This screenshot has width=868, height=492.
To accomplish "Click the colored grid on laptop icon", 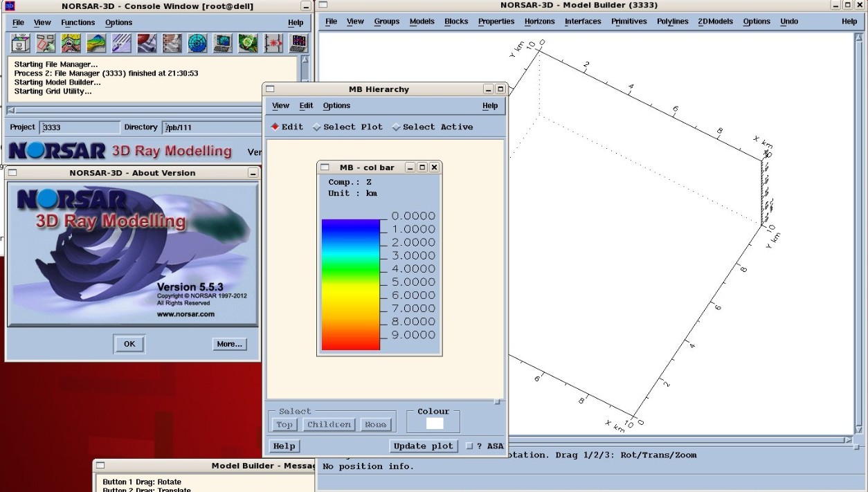I will click(x=299, y=44).
